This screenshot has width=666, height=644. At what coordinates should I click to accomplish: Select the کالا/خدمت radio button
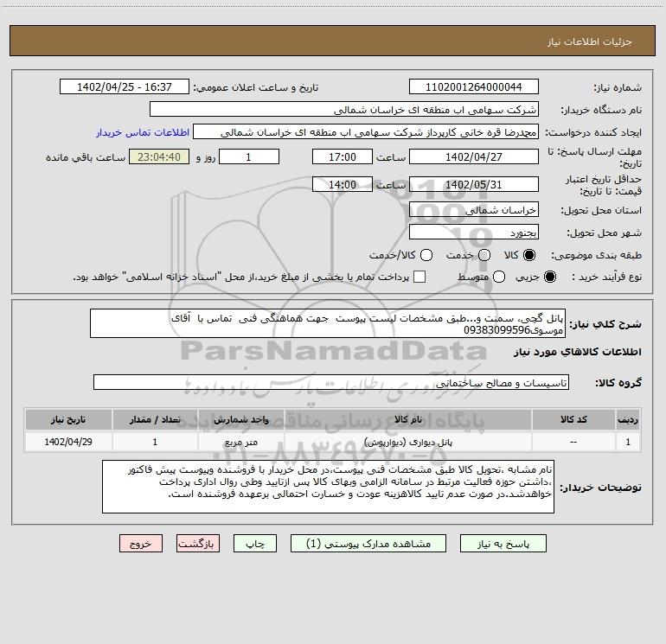click(426, 255)
